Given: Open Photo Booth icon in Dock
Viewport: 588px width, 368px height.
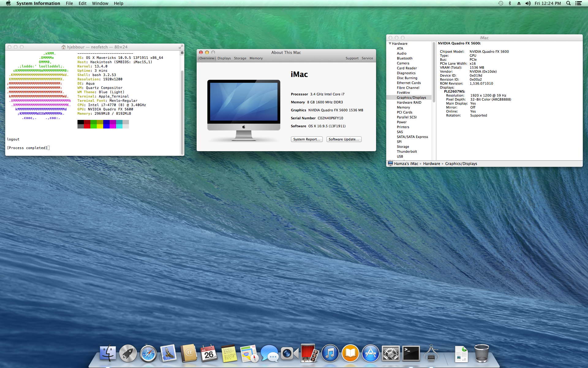Looking at the screenshot, I should click(310, 353).
